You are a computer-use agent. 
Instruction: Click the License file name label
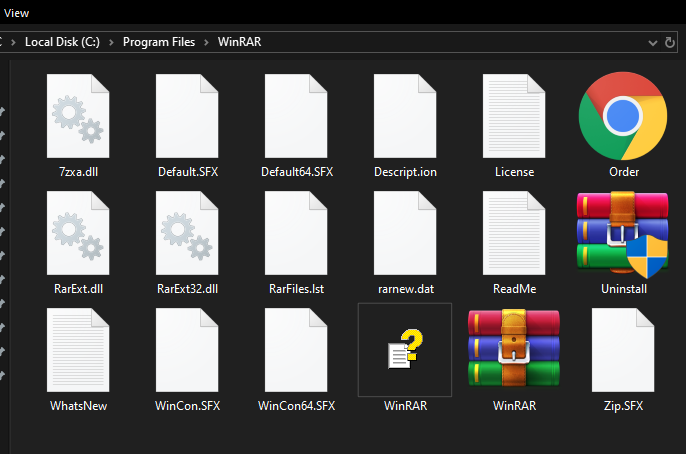coord(514,172)
